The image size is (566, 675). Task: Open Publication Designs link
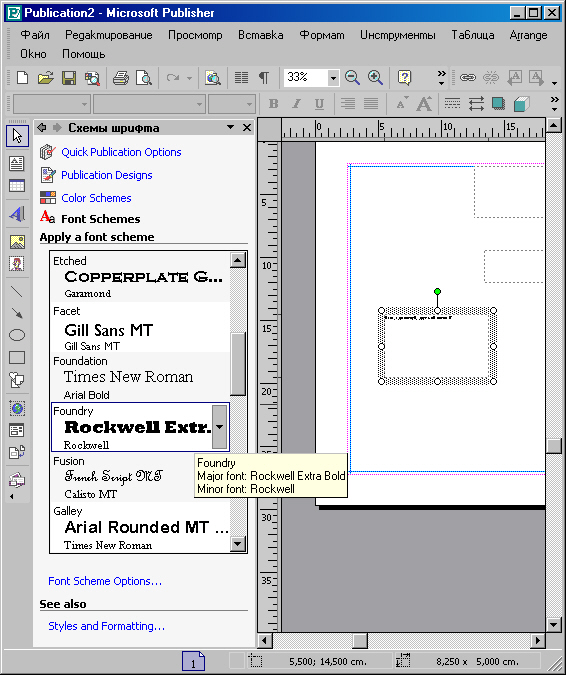[x=107, y=175]
